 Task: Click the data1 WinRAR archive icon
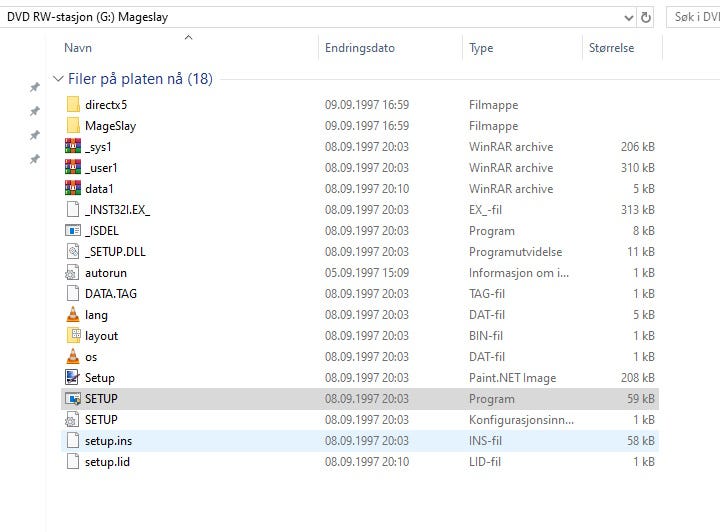[73, 189]
